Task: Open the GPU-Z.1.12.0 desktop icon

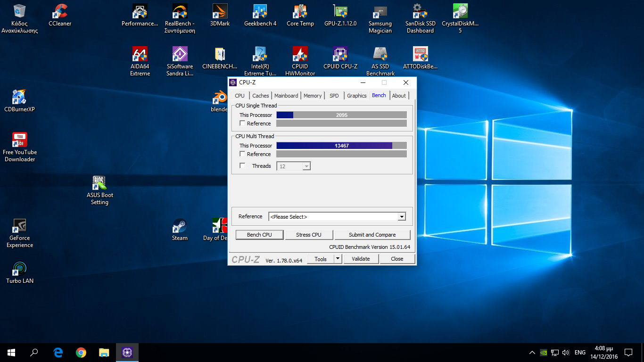Action: click(x=340, y=16)
